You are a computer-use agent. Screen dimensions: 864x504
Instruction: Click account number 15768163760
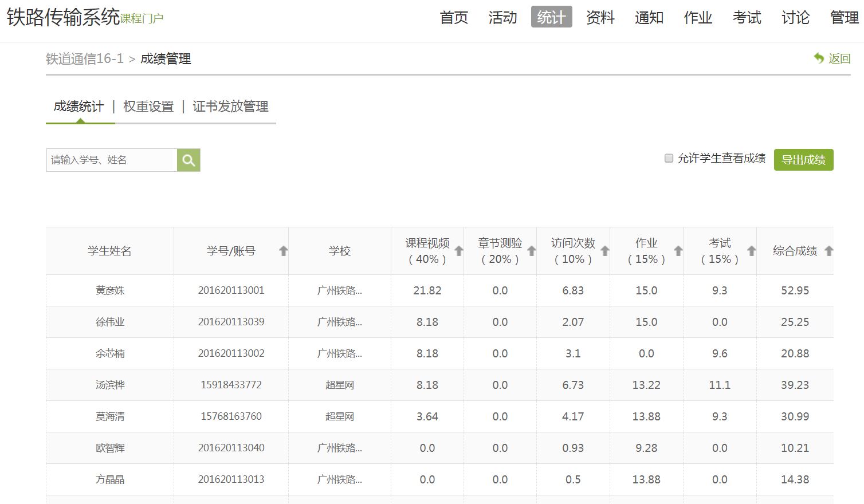231,416
